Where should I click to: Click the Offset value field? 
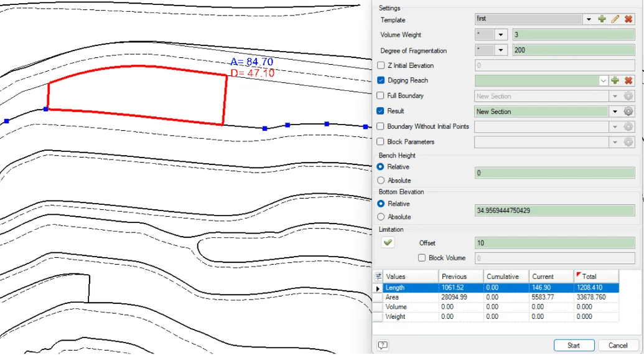pos(554,243)
